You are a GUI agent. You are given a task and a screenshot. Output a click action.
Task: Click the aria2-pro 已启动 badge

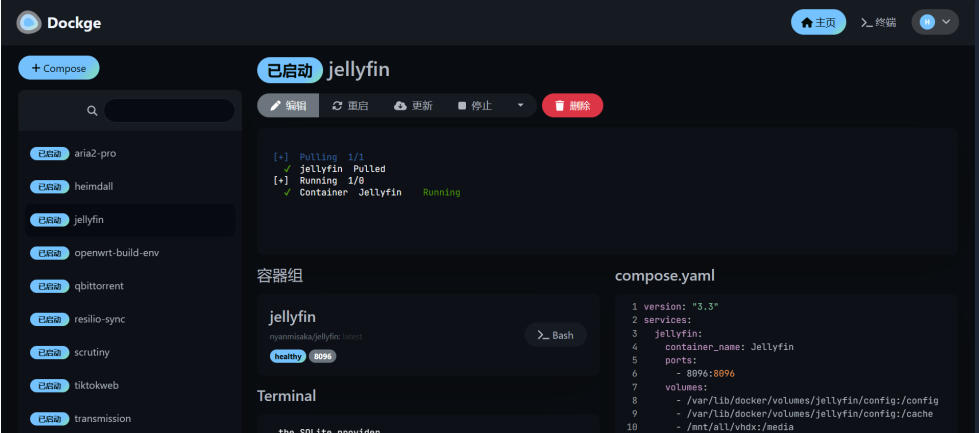(49, 153)
